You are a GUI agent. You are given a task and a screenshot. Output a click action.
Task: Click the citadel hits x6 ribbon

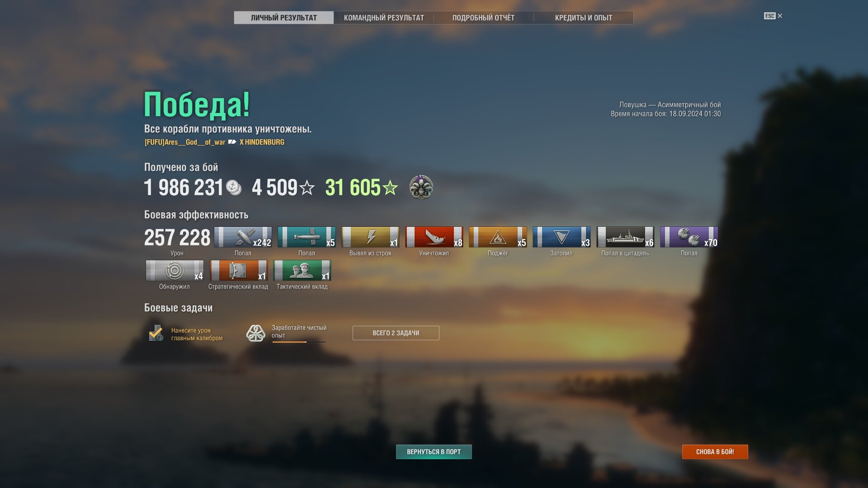point(625,237)
